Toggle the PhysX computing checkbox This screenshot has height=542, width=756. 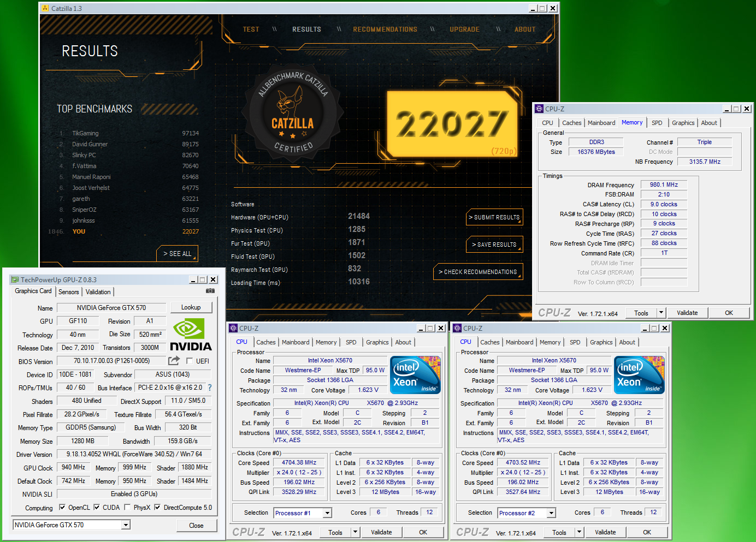127,507
